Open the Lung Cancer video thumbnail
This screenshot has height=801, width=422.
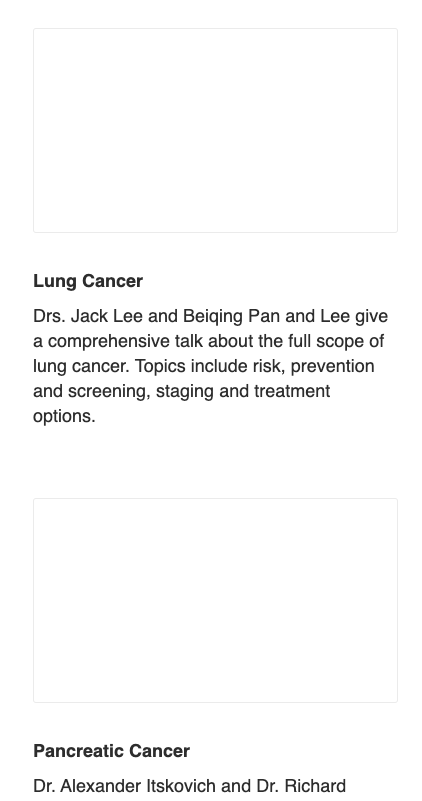(215, 130)
